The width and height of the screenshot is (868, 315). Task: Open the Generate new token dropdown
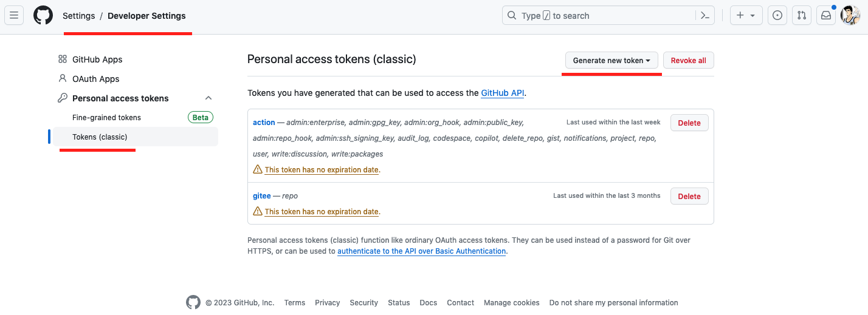tap(611, 61)
